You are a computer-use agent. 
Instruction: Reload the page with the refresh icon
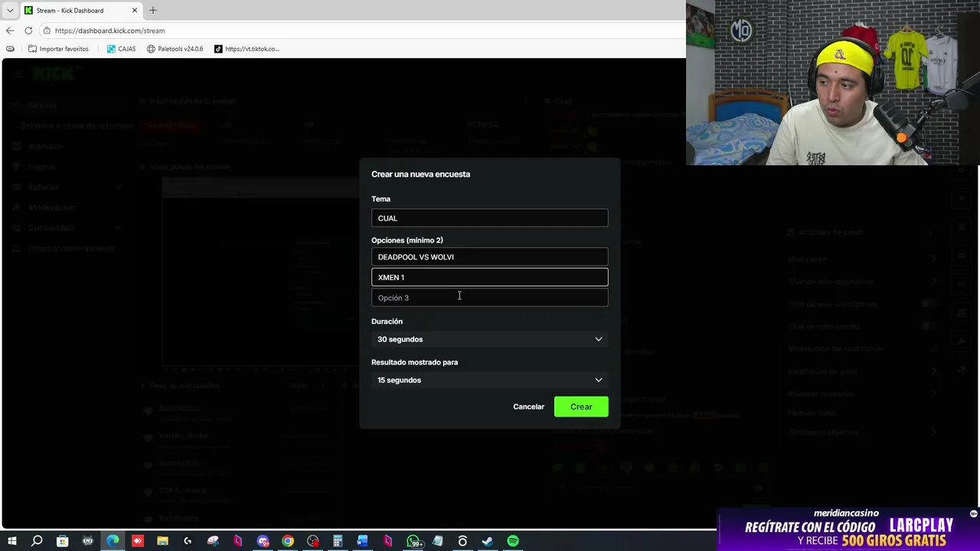[x=28, y=31]
